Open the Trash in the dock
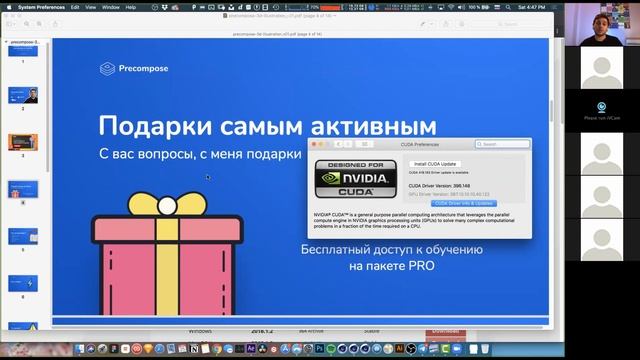 pyautogui.click(x=484, y=349)
